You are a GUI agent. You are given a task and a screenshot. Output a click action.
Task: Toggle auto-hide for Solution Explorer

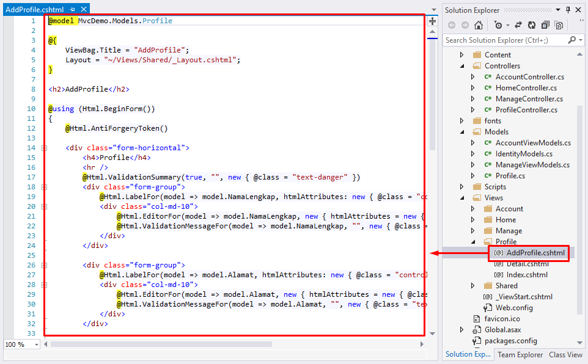pos(567,10)
